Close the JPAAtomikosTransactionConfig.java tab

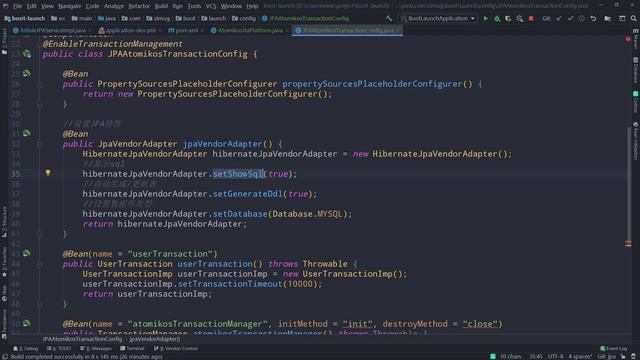pyautogui.click(x=398, y=30)
